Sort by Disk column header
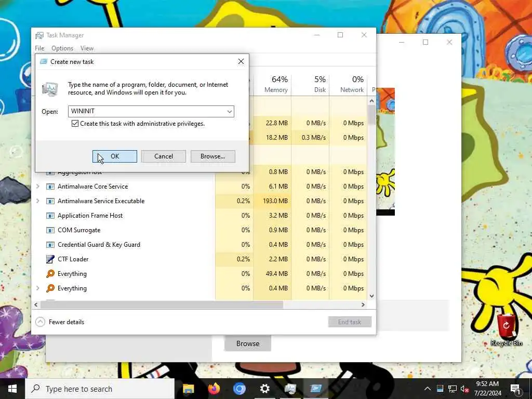 (x=310, y=85)
